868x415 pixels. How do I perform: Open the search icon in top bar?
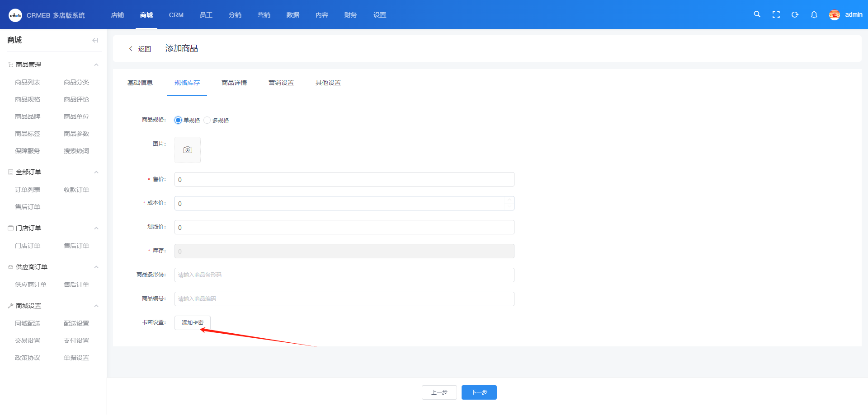(x=757, y=14)
